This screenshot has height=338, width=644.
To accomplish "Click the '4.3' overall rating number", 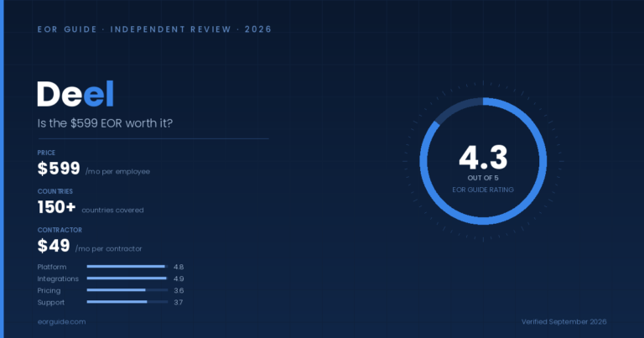I will 483,158.
